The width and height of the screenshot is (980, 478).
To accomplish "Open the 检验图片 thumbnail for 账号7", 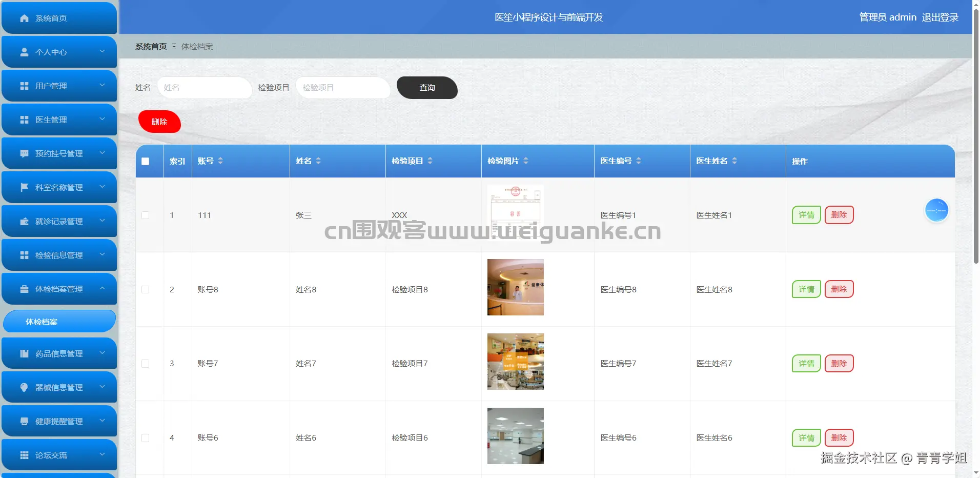I will 516,362.
